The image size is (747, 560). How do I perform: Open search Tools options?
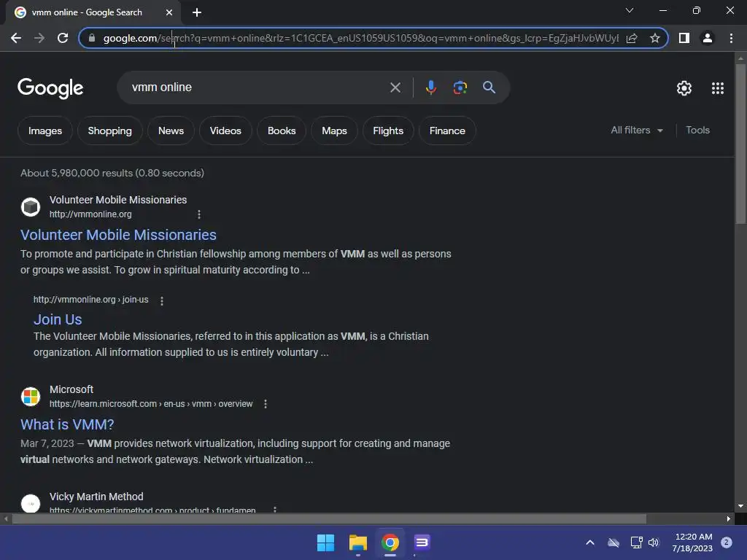pos(697,130)
